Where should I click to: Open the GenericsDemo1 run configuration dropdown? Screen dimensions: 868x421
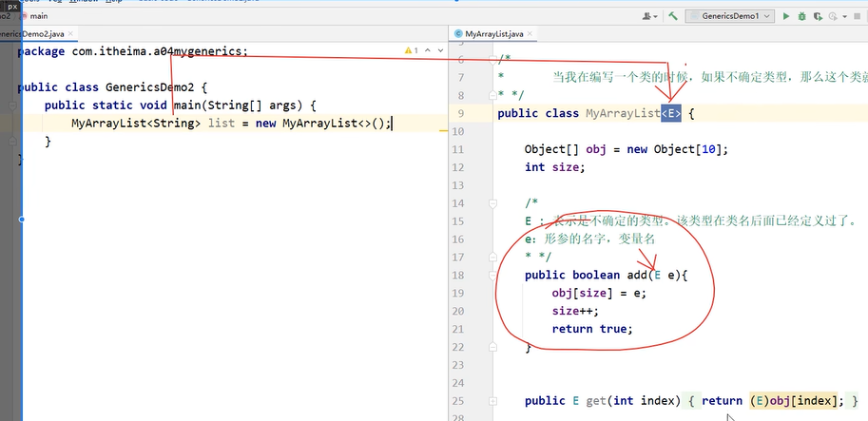point(729,16)
